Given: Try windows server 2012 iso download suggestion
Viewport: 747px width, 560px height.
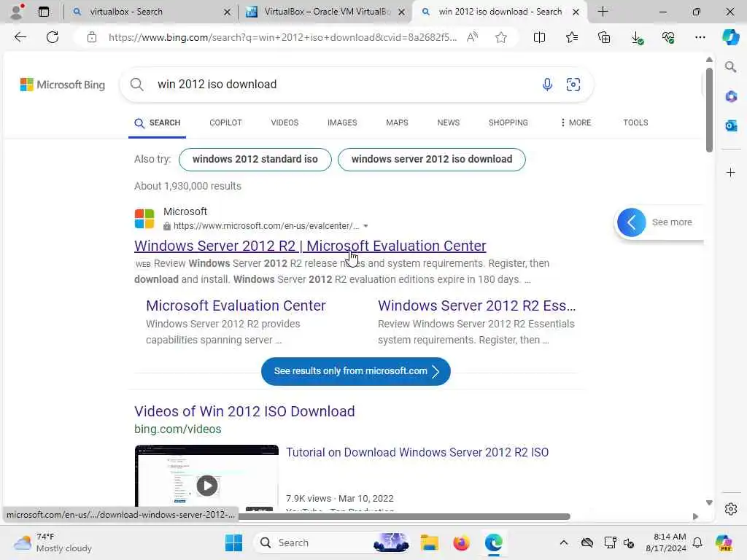Looking at the screenshot, I should coord(432,159).
